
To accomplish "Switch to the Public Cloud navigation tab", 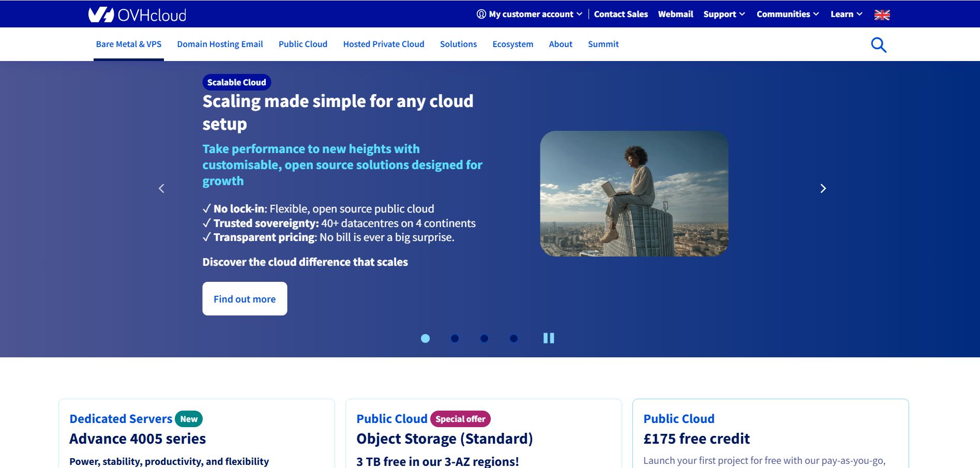I will (303, 44).
